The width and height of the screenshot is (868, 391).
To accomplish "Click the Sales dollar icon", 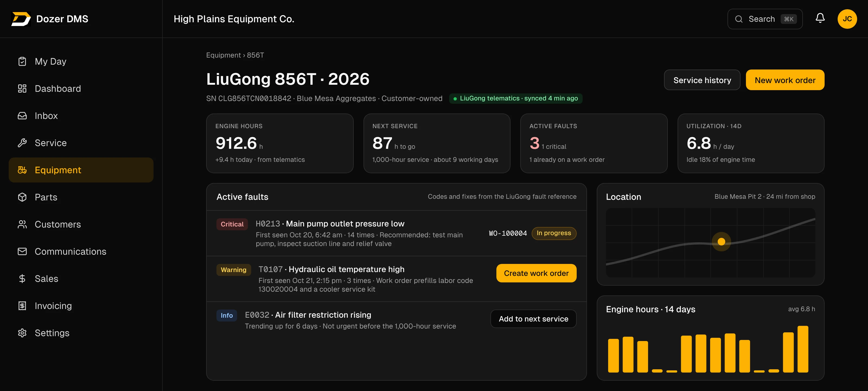I will point(22,279).
